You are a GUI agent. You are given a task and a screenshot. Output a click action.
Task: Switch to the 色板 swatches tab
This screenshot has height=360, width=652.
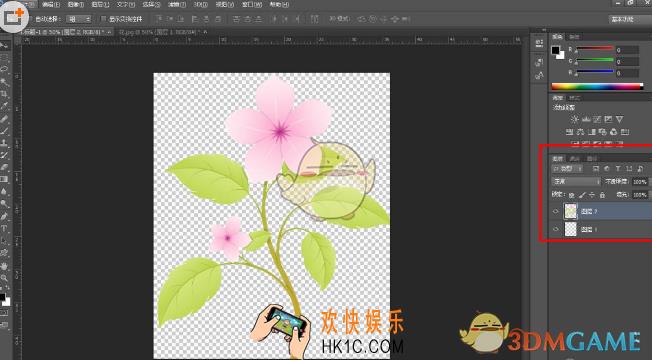click(574, 37)
